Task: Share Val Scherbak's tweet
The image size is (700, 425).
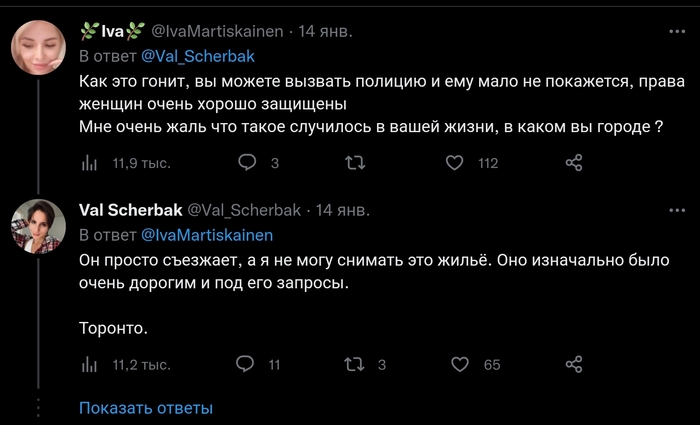Action: point(574,365)
